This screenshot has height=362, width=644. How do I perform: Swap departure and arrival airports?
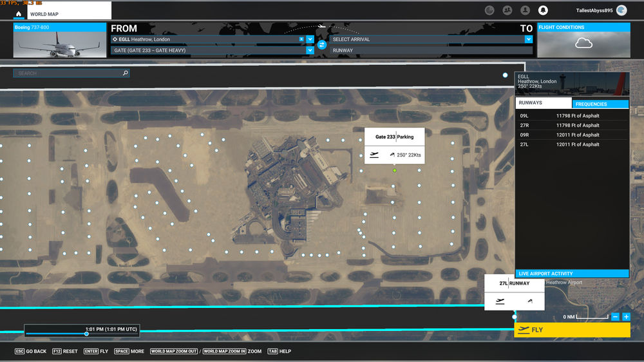322,44
